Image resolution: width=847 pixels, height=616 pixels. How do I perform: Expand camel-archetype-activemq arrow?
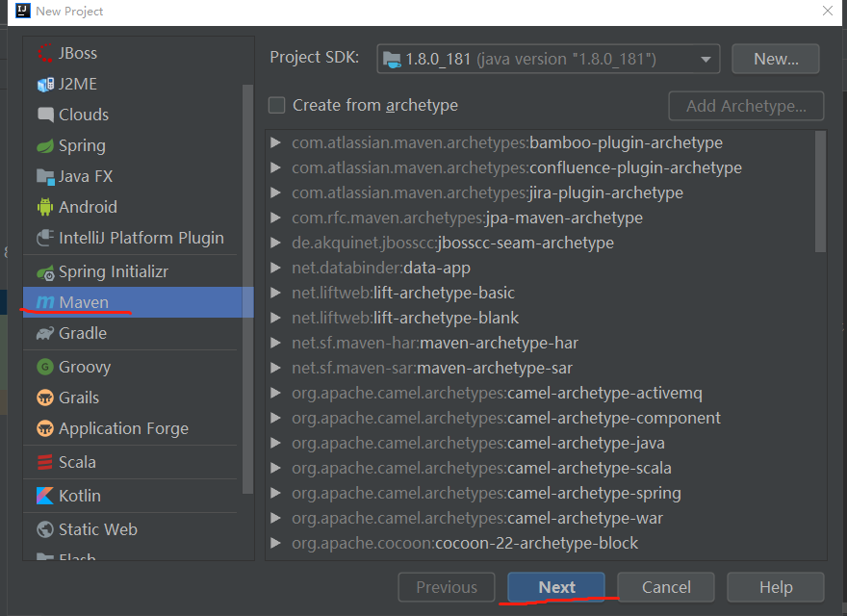click(x=275, y=393)
